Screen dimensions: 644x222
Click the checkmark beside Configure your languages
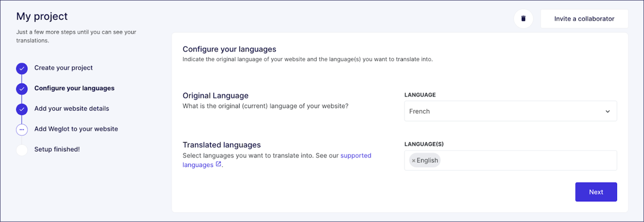[22, 89]
